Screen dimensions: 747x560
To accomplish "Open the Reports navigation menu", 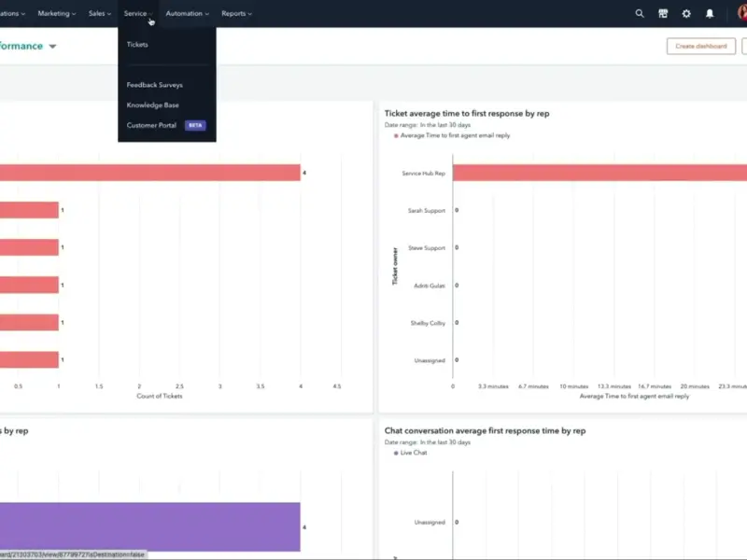I will pos(237,14).
